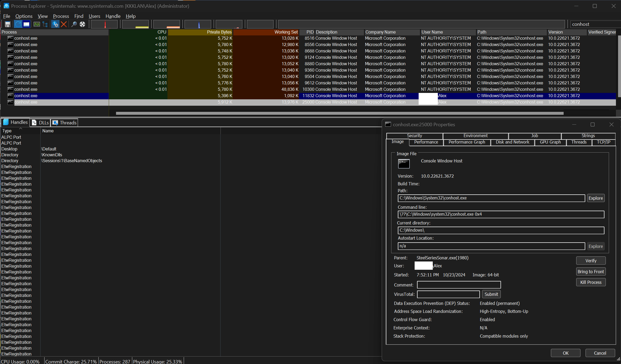Sort handles by Type column header
The width and height of the screenshot is (621, 364).
click(7, 131)
